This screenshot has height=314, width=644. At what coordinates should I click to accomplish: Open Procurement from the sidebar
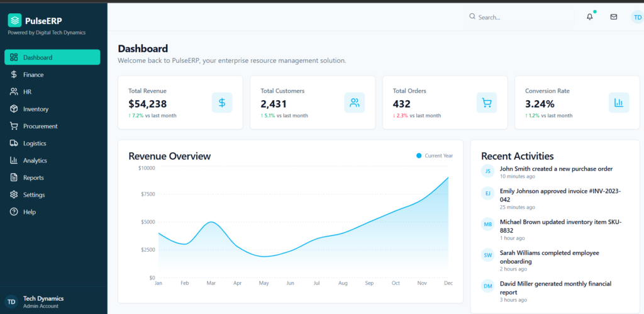(40, 126)
